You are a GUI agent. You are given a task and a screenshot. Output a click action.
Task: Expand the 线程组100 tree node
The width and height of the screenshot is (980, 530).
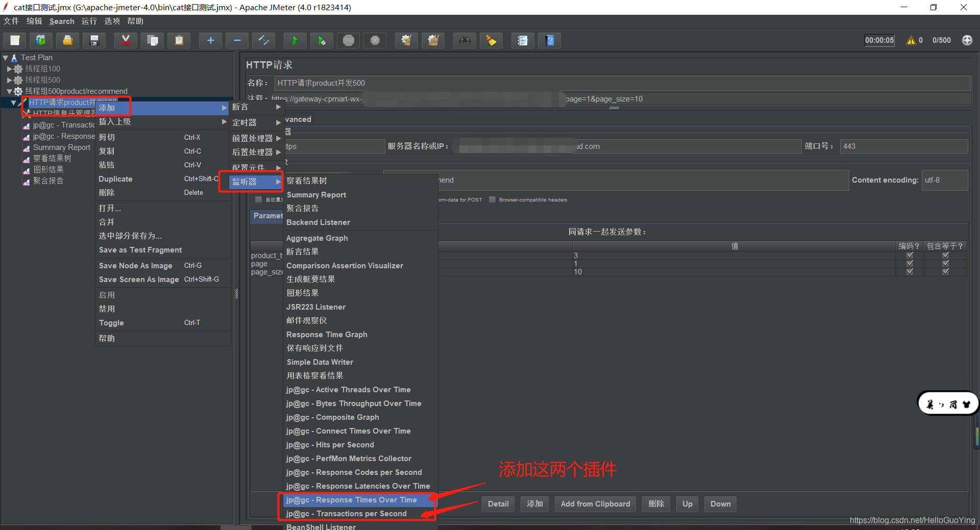(x=9, y=69)
